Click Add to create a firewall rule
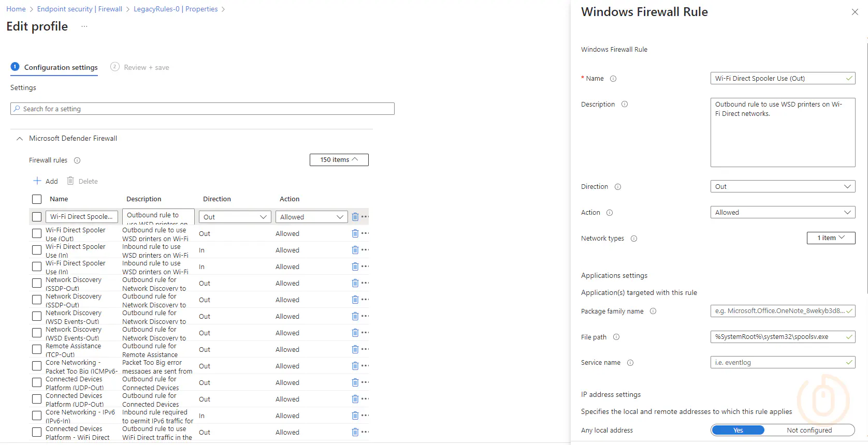This screenshot has height=445, width=868. coord(46,181)
